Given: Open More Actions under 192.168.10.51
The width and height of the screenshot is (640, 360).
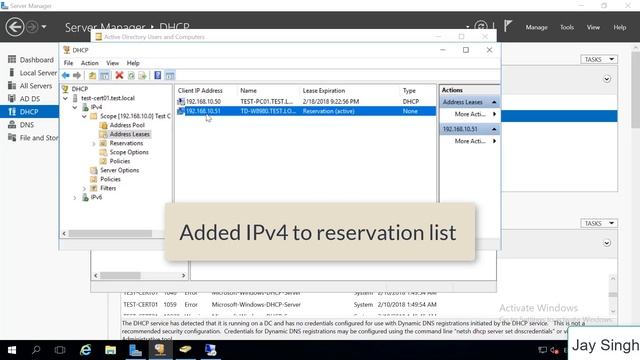Looking at the screenshot, I should click(x=469, y=141).
